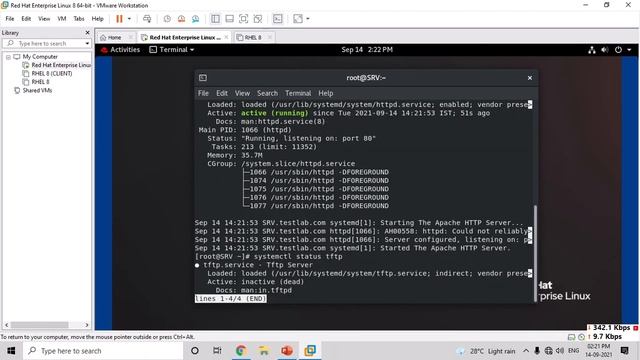Image resolution: width=640 pixels, height=360 pixels.
Task: Open File Explorer from the taskbar
Action: [264, 351]
